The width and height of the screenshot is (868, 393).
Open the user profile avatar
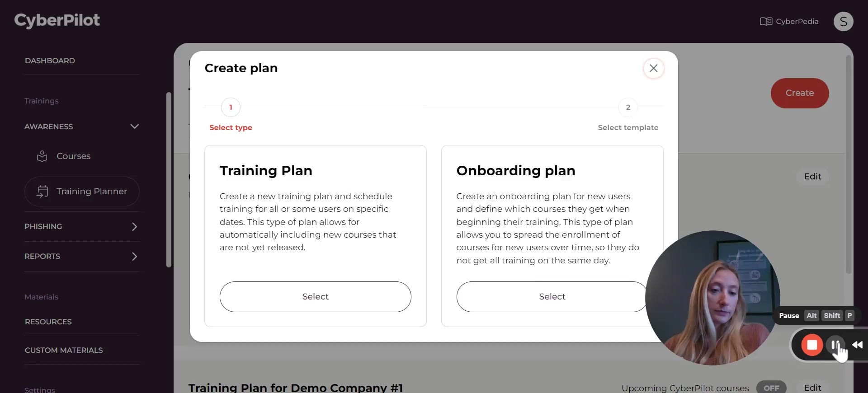pyautogui.click(x=843, y=22)
